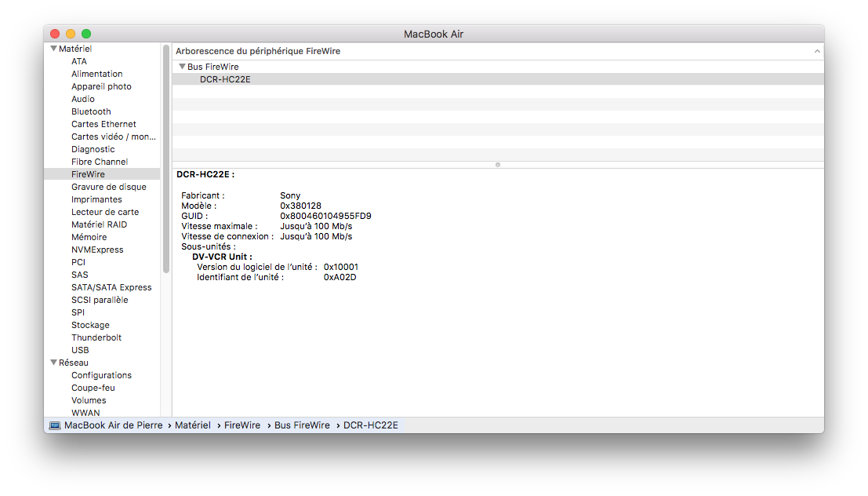Screen dimensions: 868x496
Task: Select Lecteur de carte entry
Action: (105, 212)
